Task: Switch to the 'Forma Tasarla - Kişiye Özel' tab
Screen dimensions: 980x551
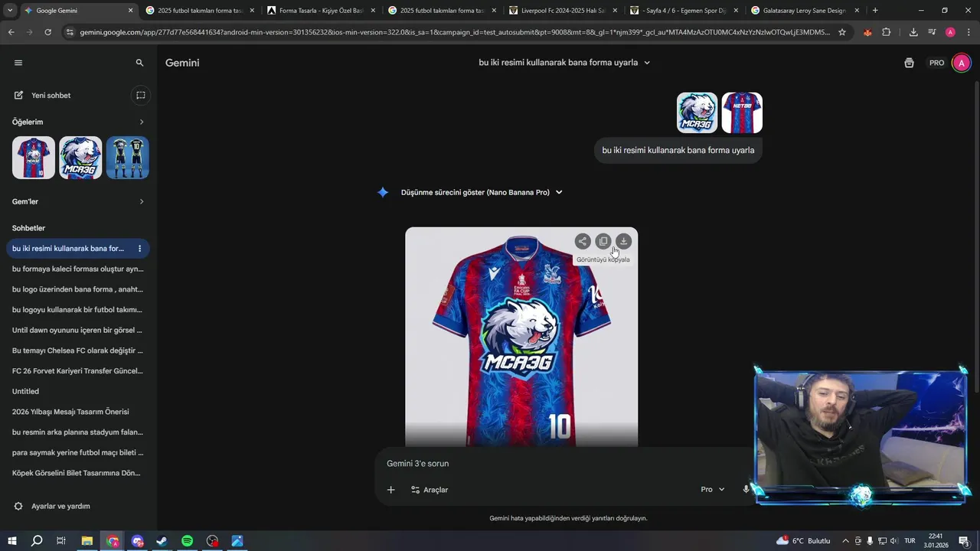Action: click(x=321, y=11)
